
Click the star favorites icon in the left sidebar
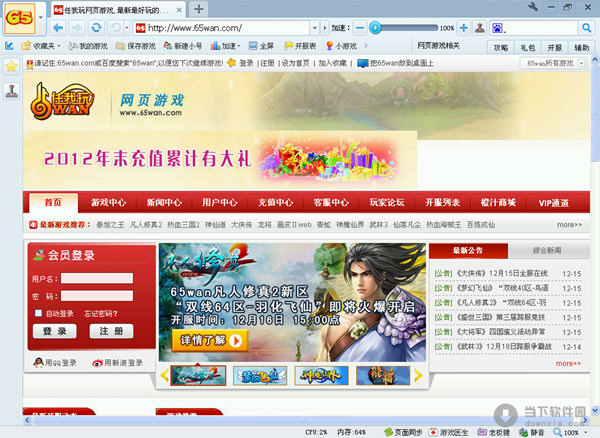point(11,67)
